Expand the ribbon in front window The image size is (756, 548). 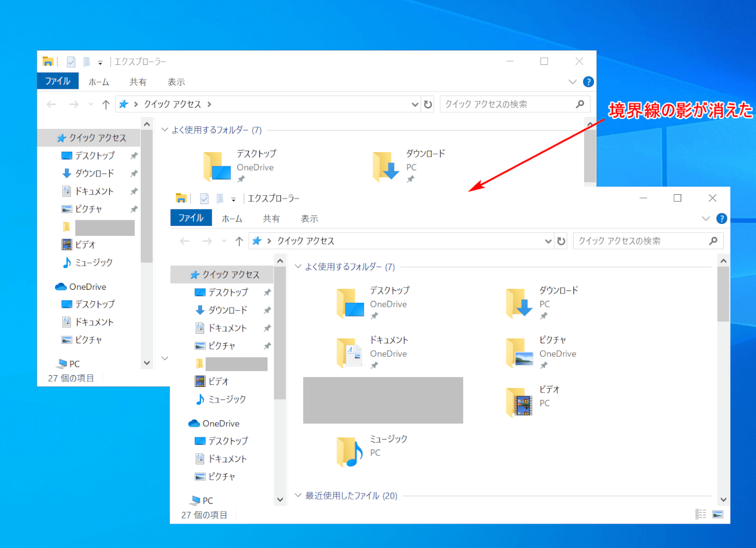click(x=706, y=219)
